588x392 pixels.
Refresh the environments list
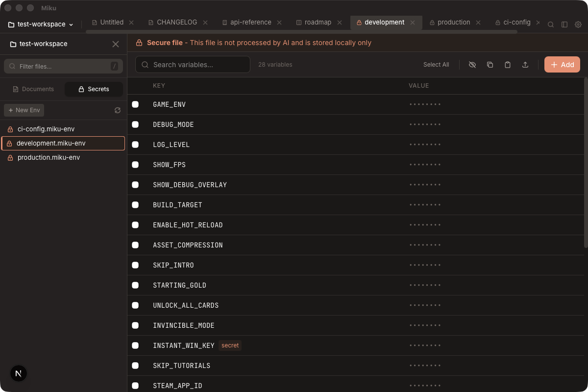click(118, 110)
